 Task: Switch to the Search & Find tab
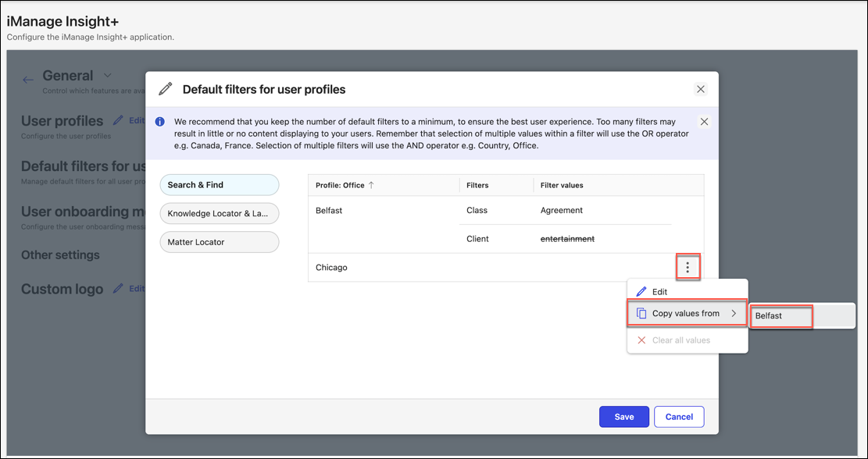(220, 185)
